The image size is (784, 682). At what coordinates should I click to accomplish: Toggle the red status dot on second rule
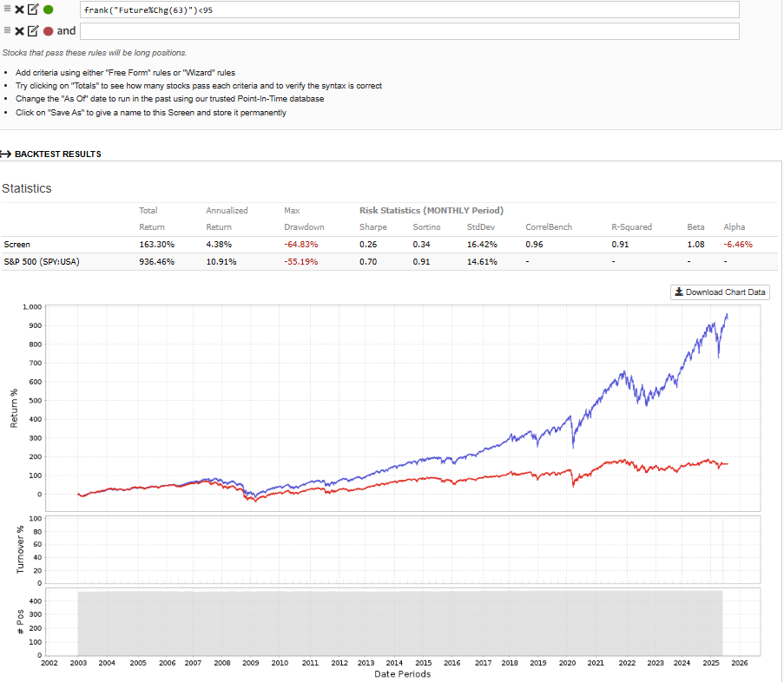(48, 31)
